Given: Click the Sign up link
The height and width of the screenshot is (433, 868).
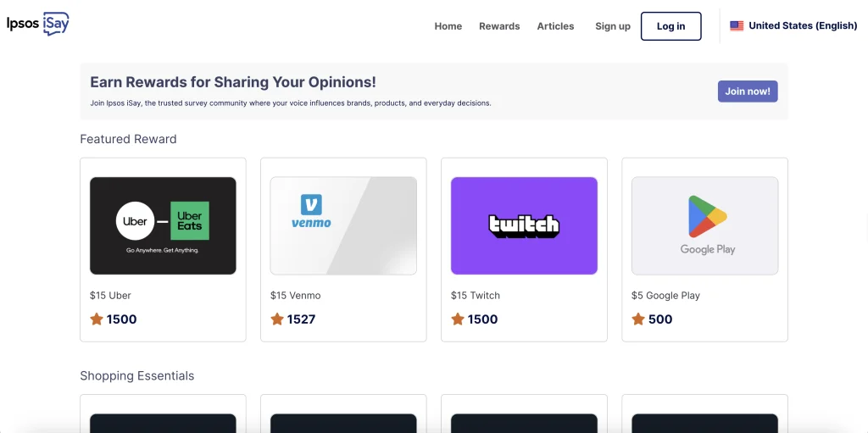Looking at the screenshot, I should pyautogui.click(x=613, y=26).
